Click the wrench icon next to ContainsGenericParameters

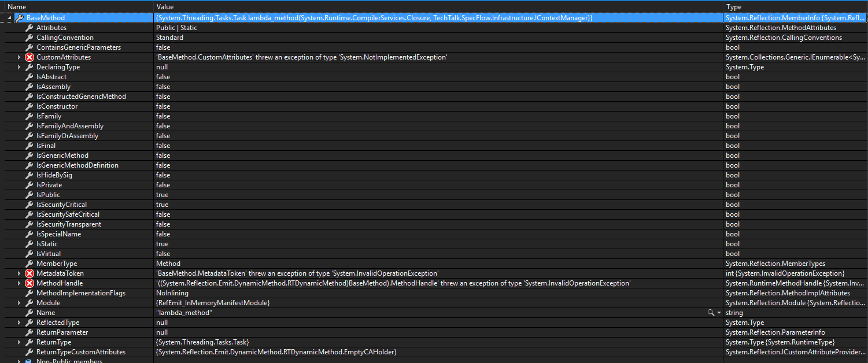coord(29,47)
